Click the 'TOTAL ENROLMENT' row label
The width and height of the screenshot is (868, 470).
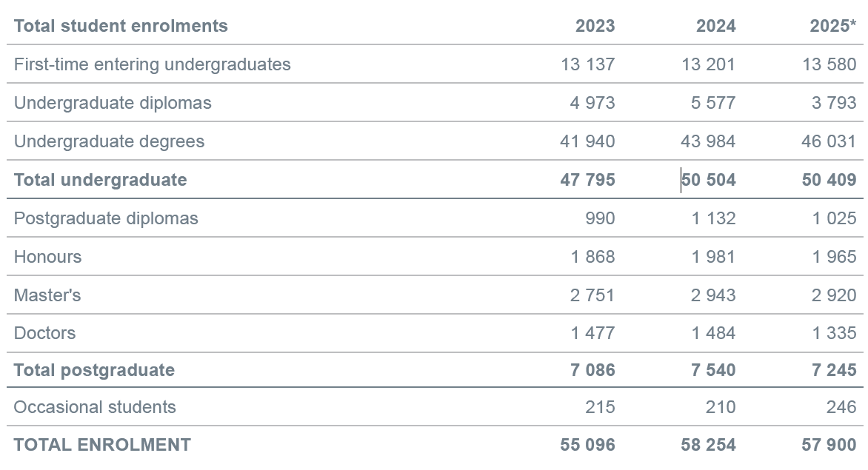pyautogui.click(x=102, y=445)
